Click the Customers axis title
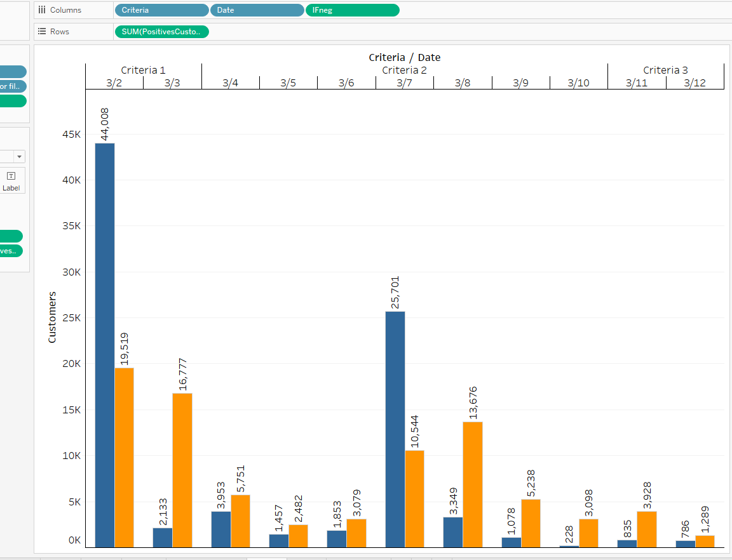 (52, 317)
